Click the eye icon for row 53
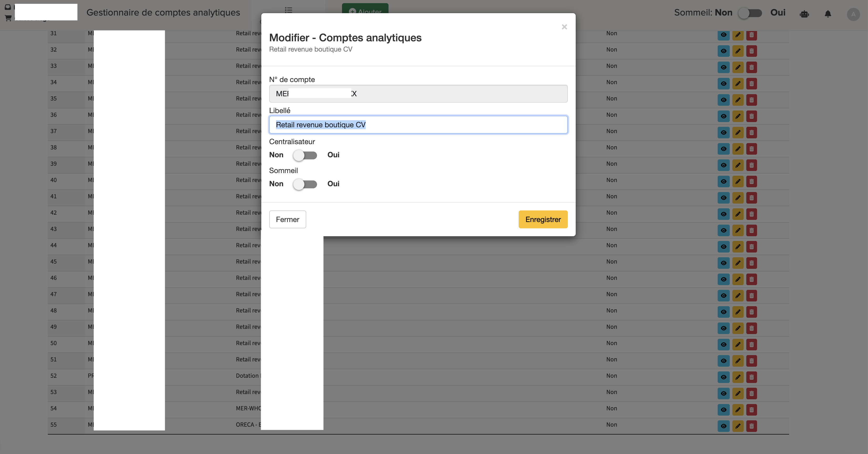This screenshot has width=868, height=454. coord(723,393)
